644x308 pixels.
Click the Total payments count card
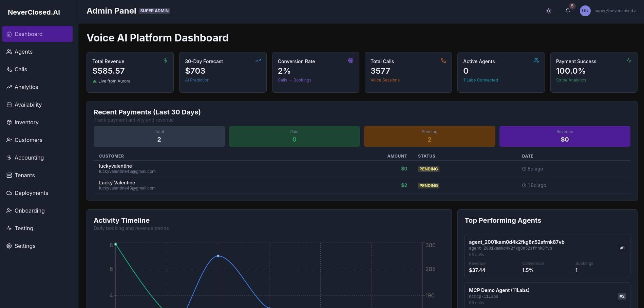coord(159,136)
